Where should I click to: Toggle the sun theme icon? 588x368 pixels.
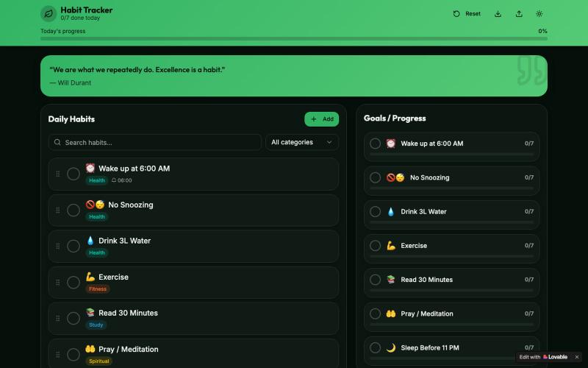pyautogui.click(x=539, y=14)
